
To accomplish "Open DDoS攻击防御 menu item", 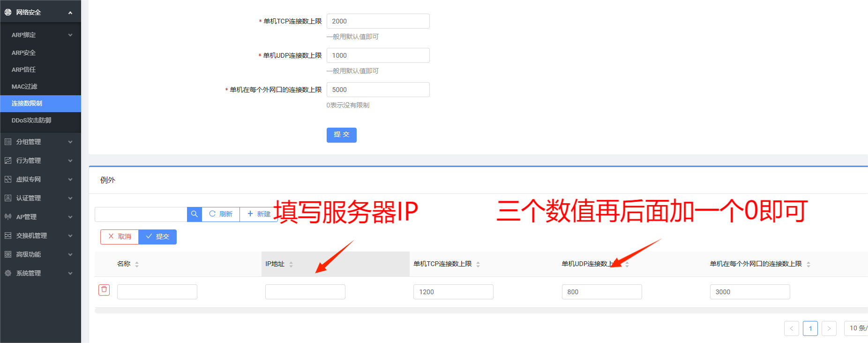I will (x=31, y=121).
